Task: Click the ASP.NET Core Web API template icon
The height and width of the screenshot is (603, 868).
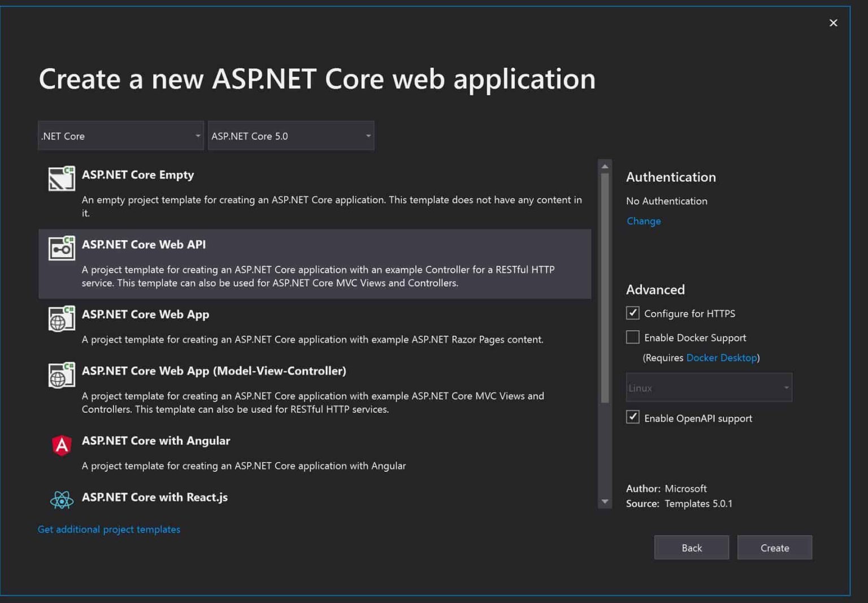Action: [x=62, y=248]
